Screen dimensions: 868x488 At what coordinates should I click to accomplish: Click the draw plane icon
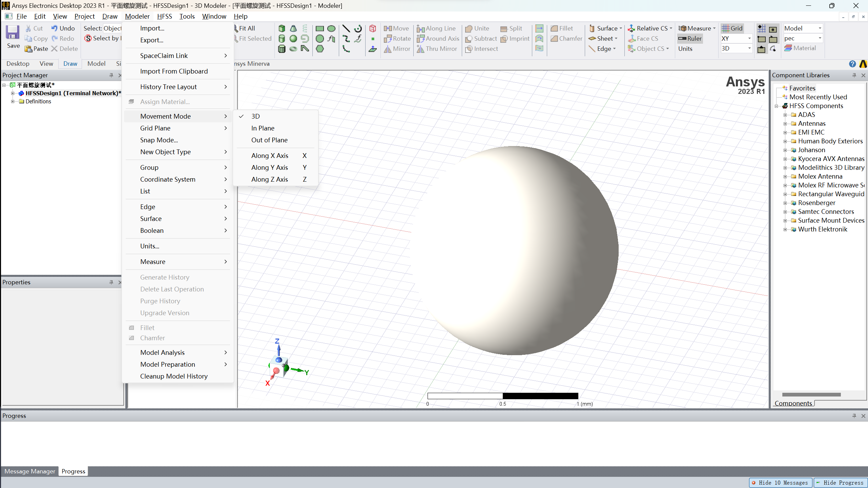coord(373,49)
